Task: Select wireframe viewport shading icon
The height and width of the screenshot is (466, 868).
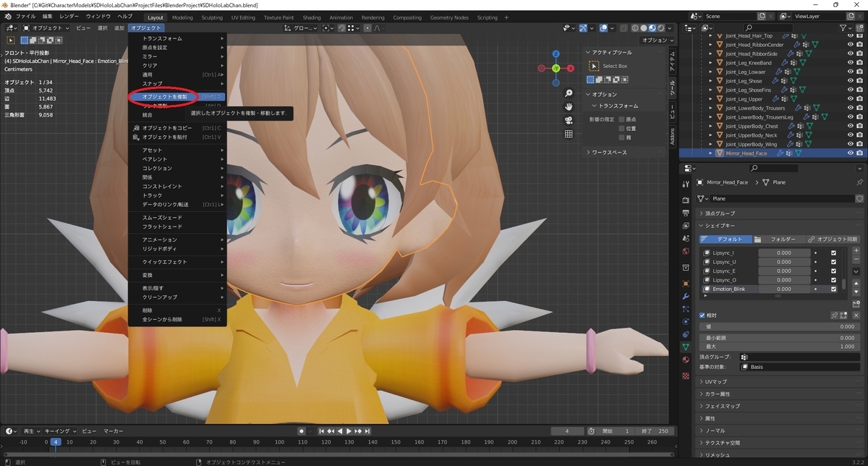Action: coord(634,28)
